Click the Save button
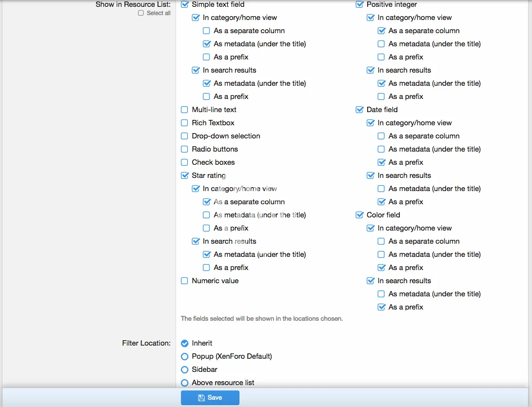532x407 pixels. [x=210, y=398]
